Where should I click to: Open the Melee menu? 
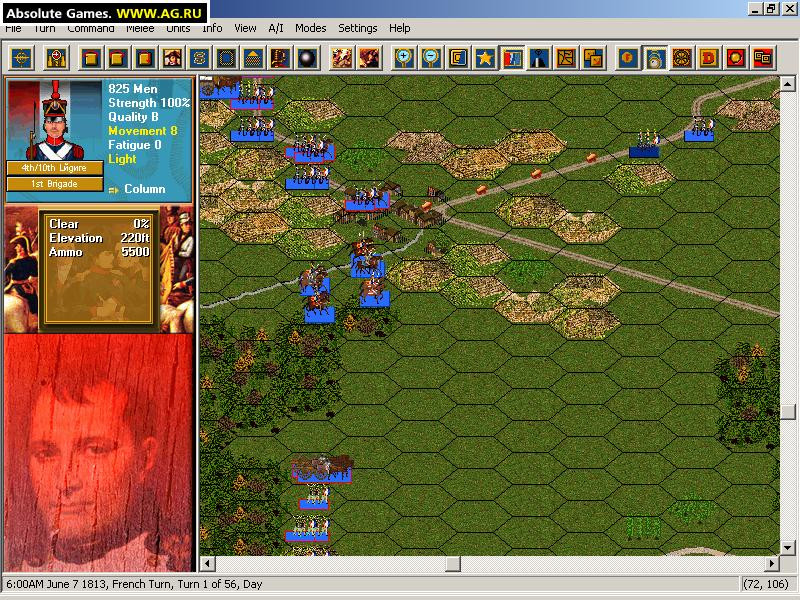(140, 28)
